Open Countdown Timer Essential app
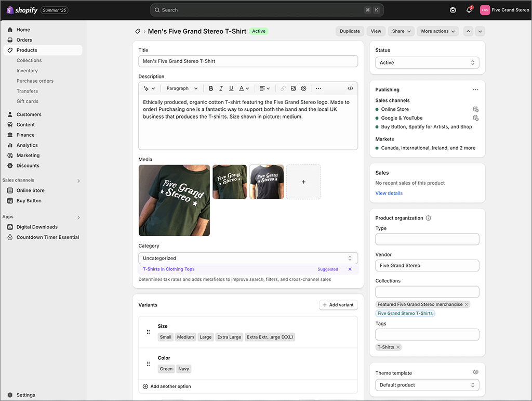 click(43, 237)
